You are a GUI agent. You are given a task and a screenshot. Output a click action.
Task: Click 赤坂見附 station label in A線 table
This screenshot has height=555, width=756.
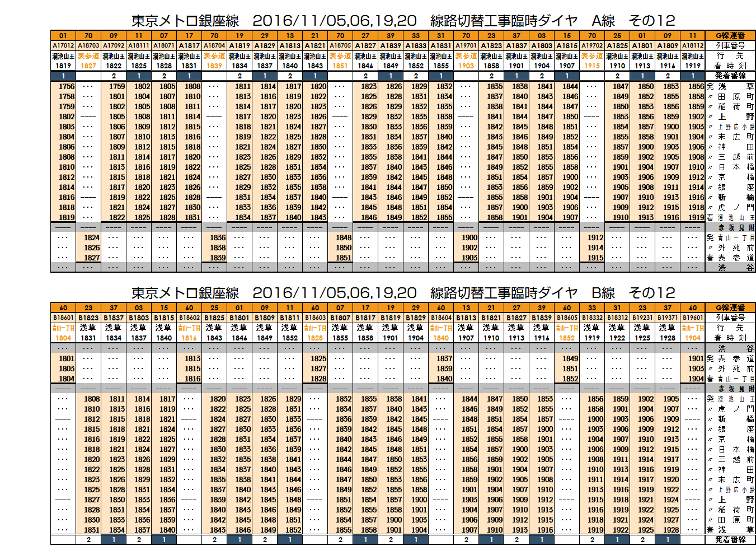click(x=736, y=227)
